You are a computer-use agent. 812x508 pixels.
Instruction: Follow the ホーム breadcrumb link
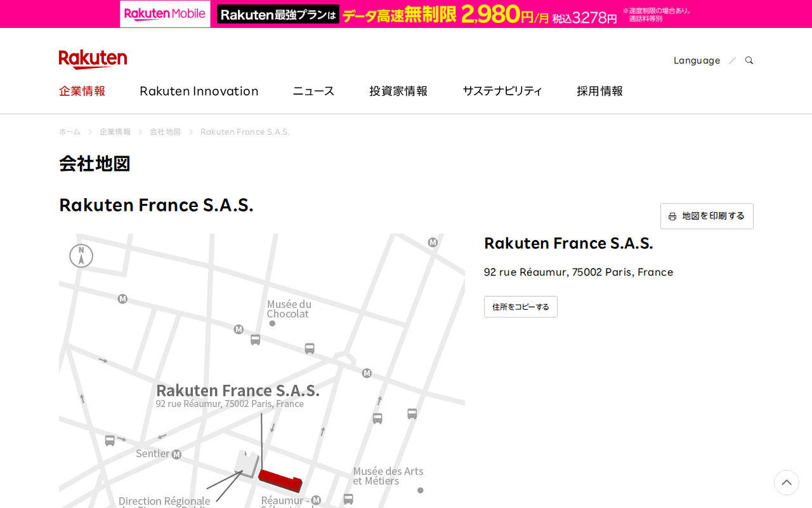(69, 131)
